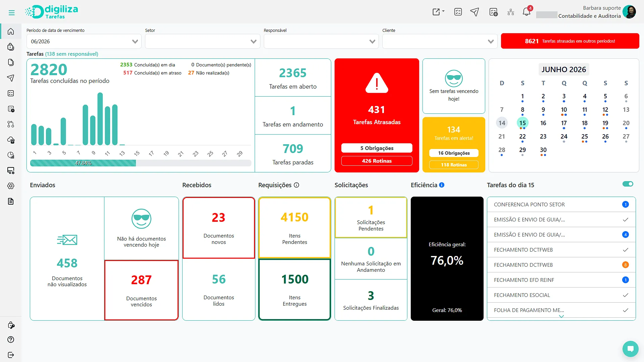The image size is (644, 362).
Task: Open 709 Tarefas paradas card
Action: pyautogui.click(x=293, y=154)
